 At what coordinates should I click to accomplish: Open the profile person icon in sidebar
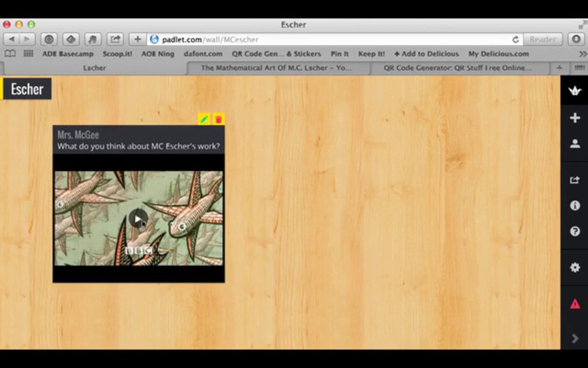[575, 144]
